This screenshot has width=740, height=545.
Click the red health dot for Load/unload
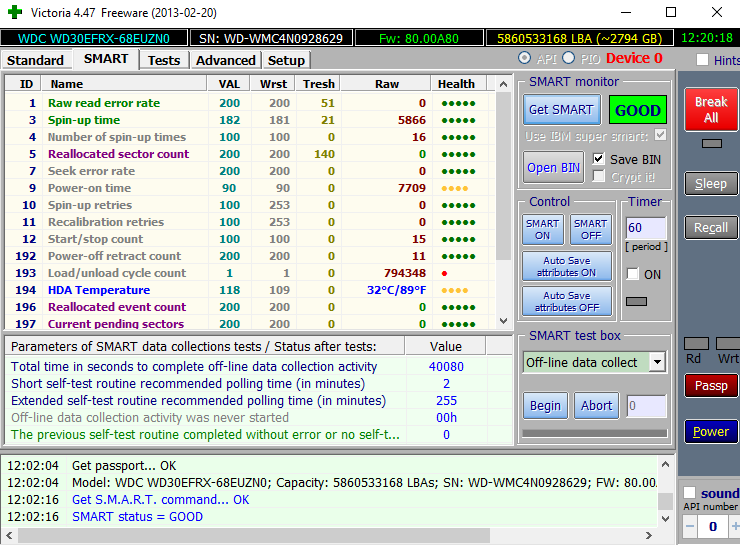point(445,273)
